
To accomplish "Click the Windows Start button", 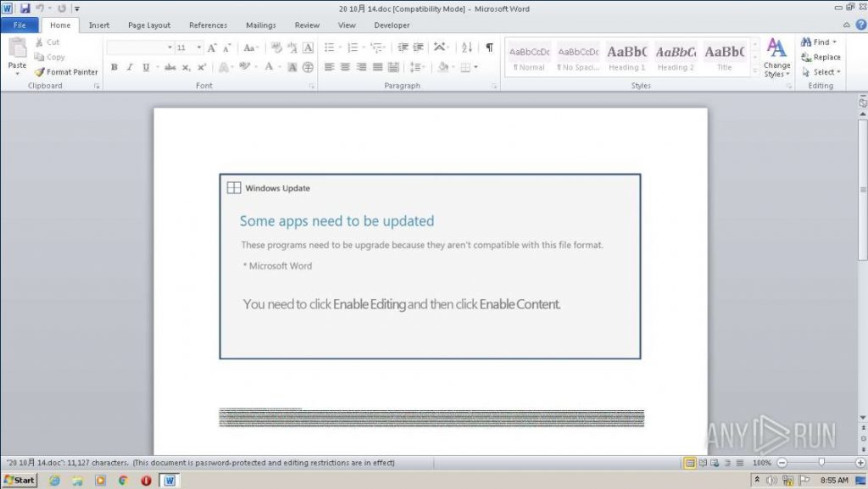I will click(19, 481).
